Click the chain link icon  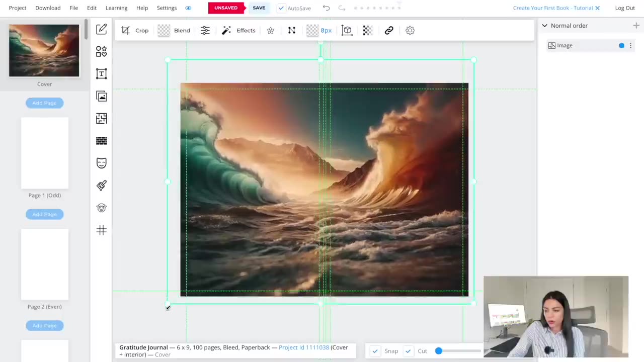(389, 30)
